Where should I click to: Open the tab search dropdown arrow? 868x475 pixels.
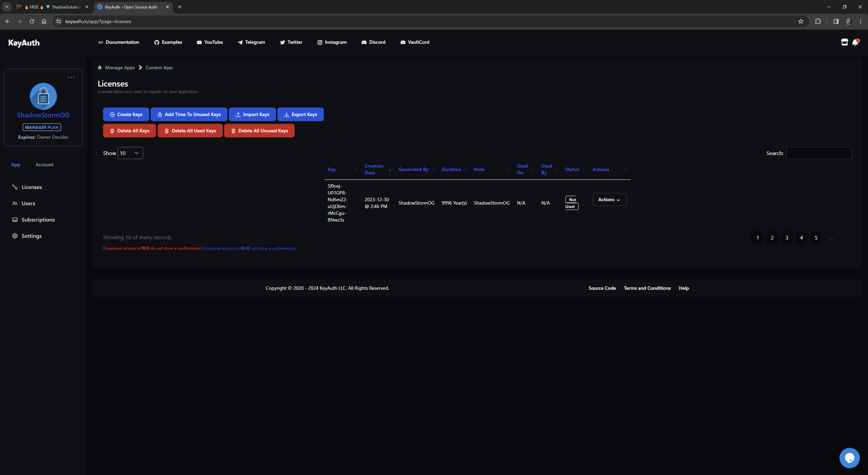coord(7,7)
